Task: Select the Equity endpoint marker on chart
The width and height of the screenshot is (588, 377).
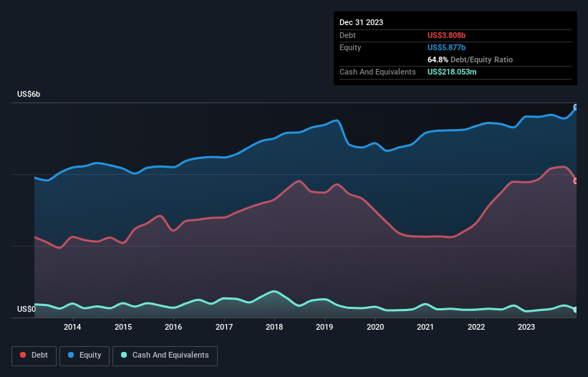Action: click(576, 108)
